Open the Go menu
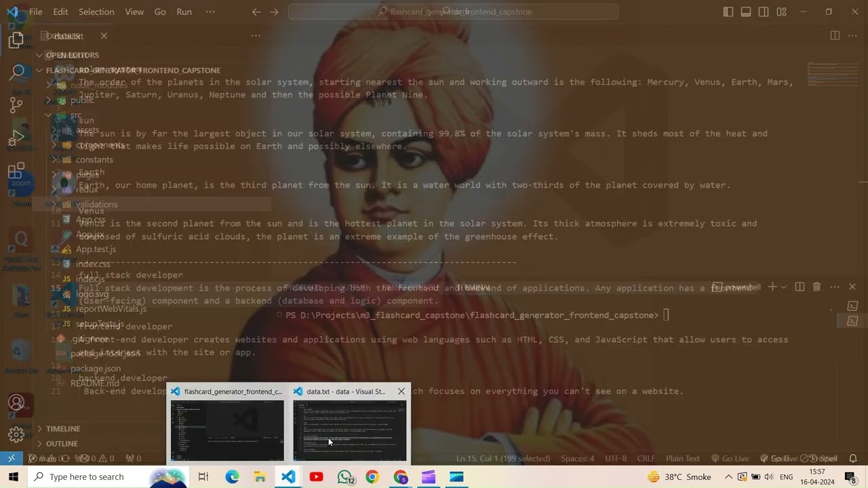This screenshot has height=488, width=868. click(x=160, y=12)
